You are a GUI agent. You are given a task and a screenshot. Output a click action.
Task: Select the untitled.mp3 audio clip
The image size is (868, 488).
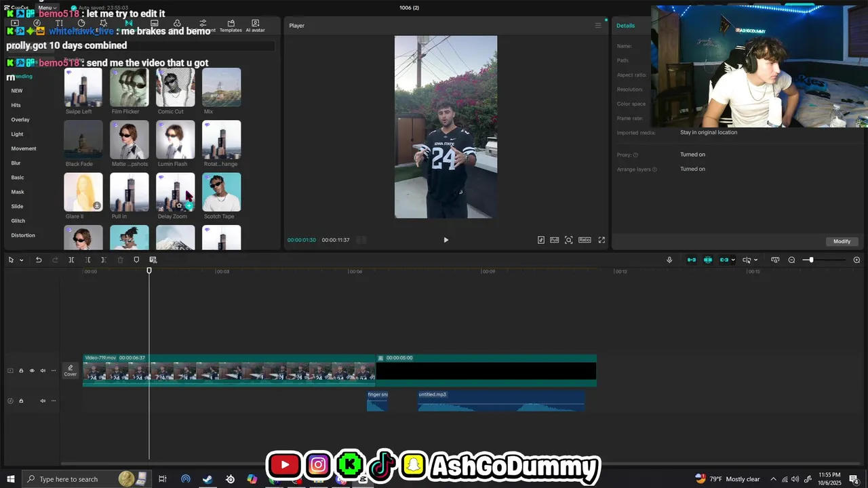(x=501, y=401)
